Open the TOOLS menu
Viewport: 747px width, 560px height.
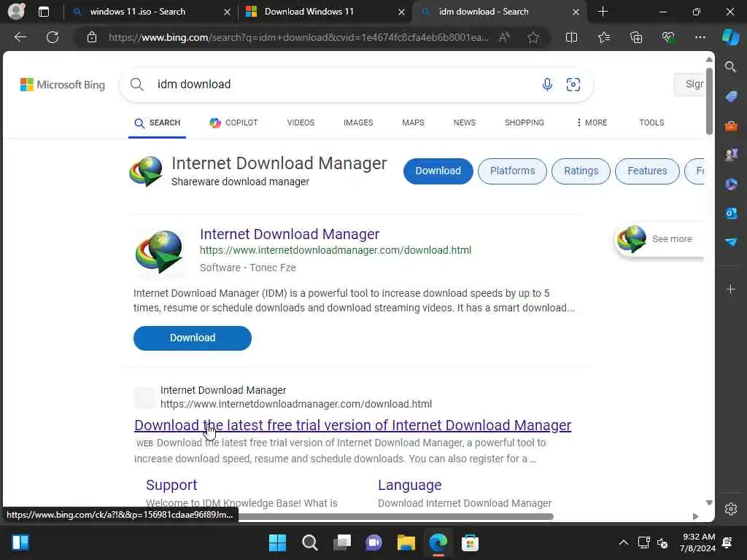coord(651,122)
